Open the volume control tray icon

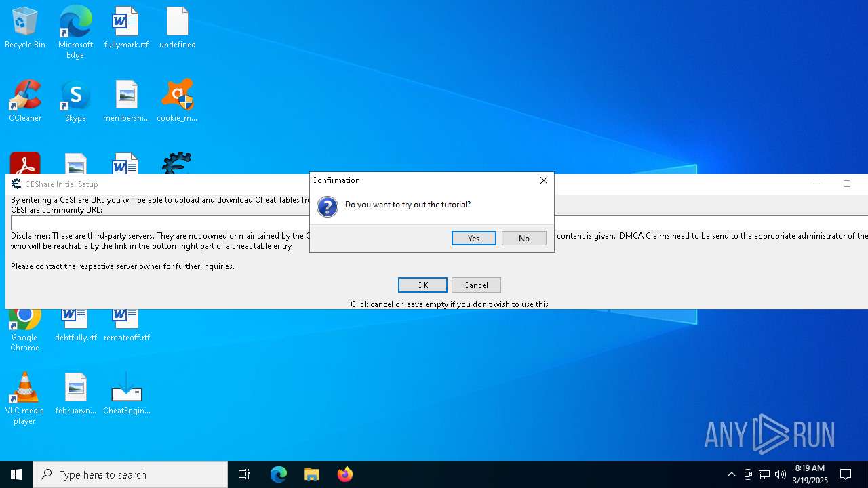point(781,474)
